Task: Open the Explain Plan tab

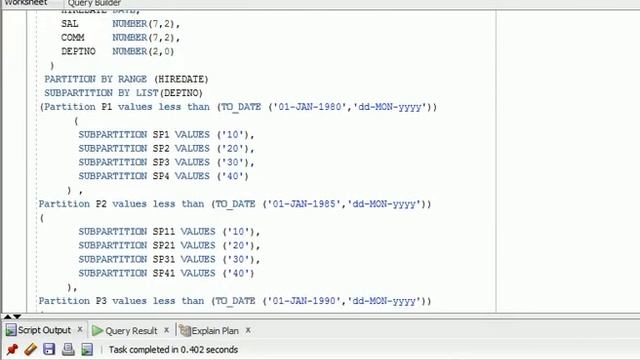Action: coord(215,331)
